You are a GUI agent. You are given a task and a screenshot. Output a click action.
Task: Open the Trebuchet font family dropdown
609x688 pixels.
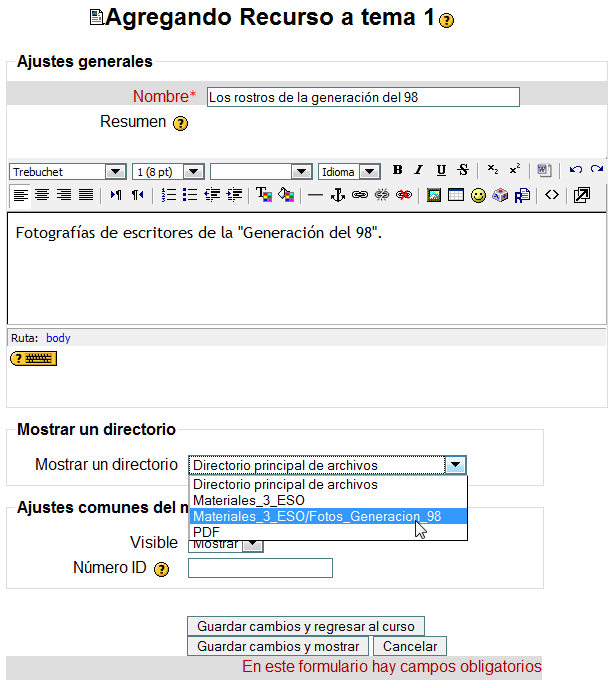(68, 172)
